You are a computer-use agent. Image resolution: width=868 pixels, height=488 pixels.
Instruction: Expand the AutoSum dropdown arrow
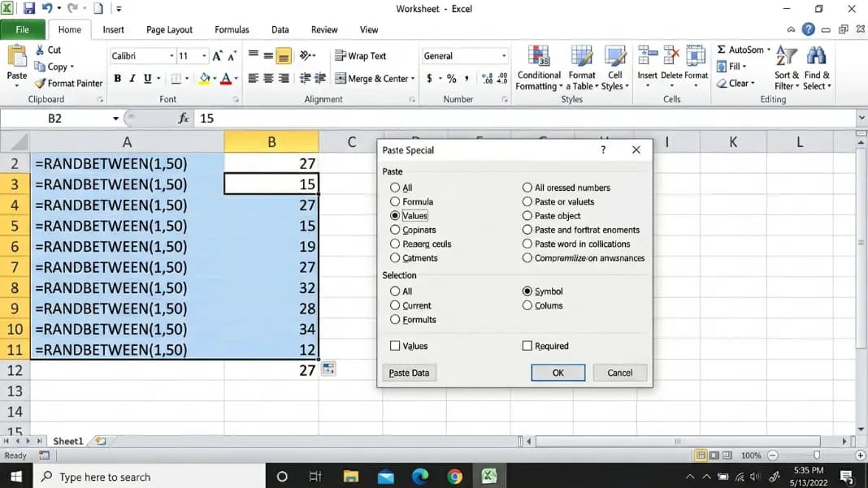coord(769,50)
